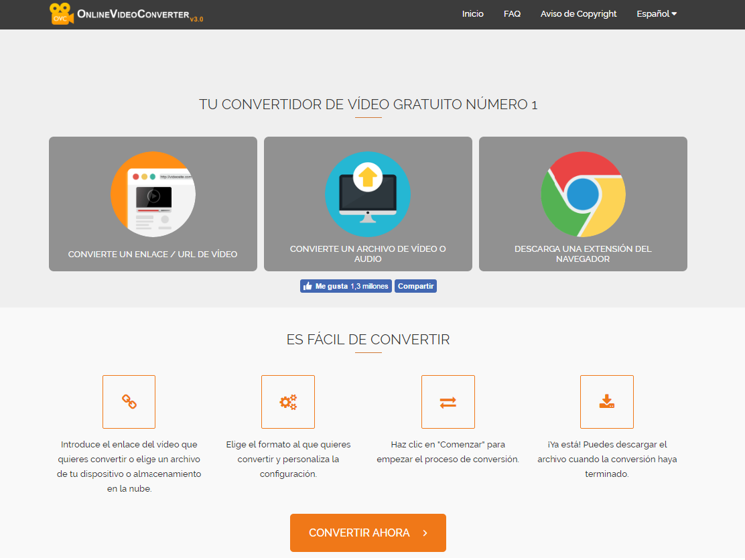
Task: Click the gears settings step icon
Action: pyautogui.click(x=288, y=402)
